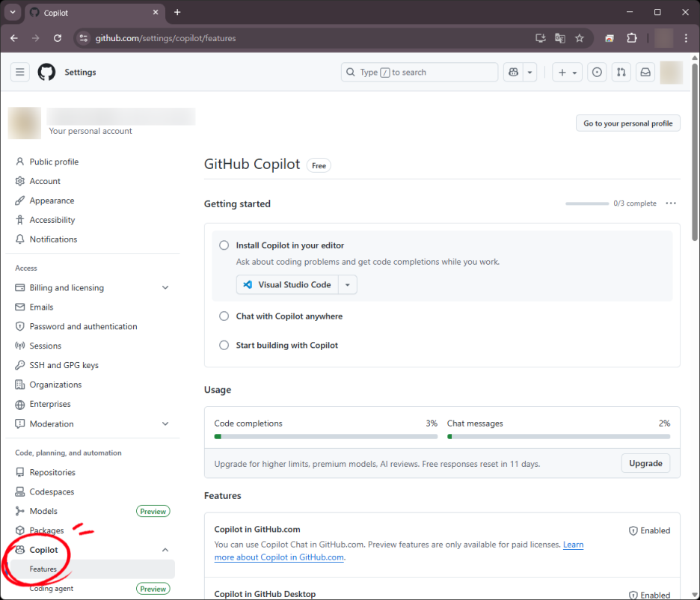Click the Free plan badge
The width and height of the screenshot is (700, 600).
[319, 165]
